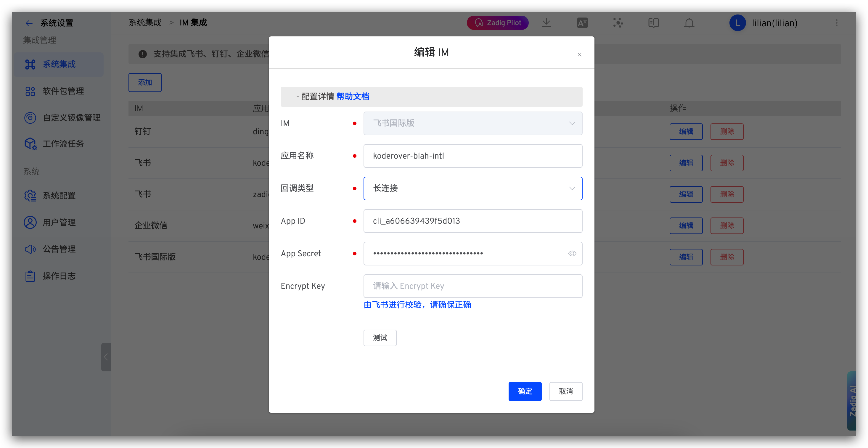Show App Secret via eye icon
868x448 pixels.
tap(572, 253)
